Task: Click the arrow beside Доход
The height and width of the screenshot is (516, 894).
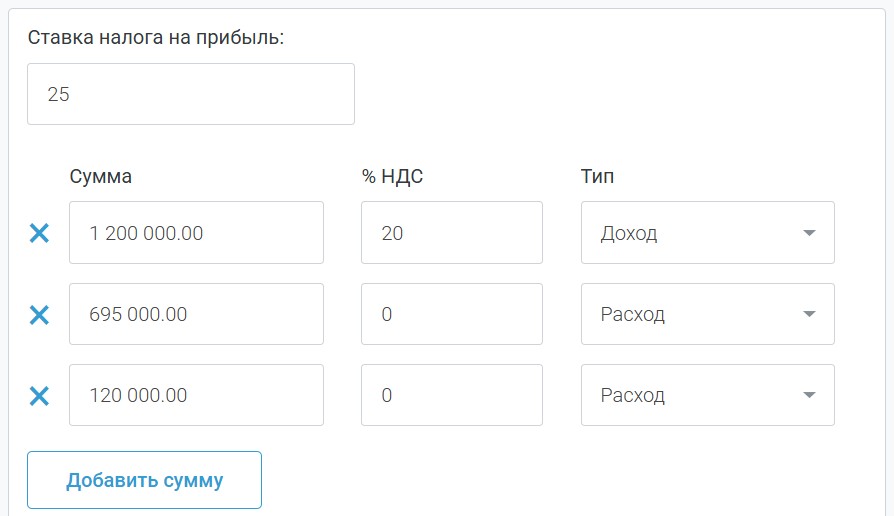Action: click(808, 234)
